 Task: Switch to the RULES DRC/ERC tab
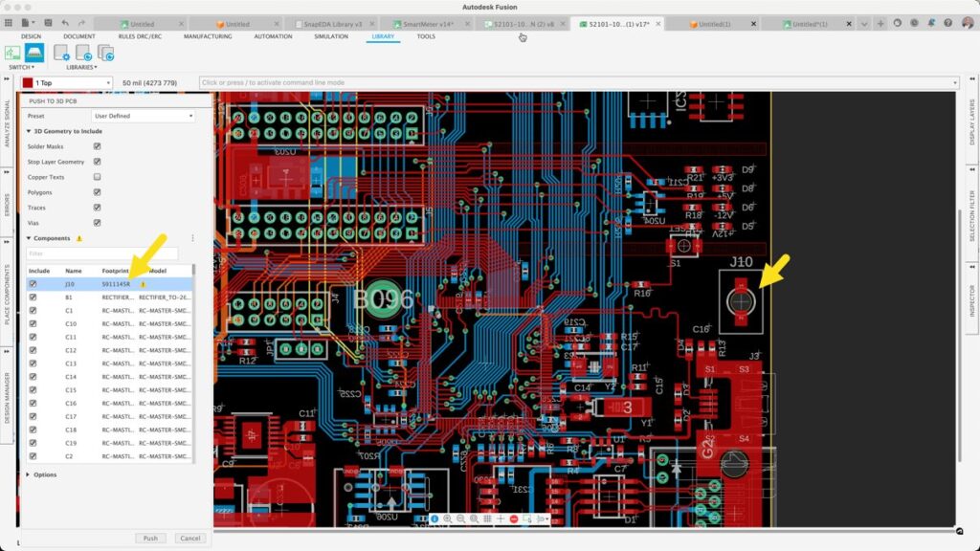click(x=140, y=36)
